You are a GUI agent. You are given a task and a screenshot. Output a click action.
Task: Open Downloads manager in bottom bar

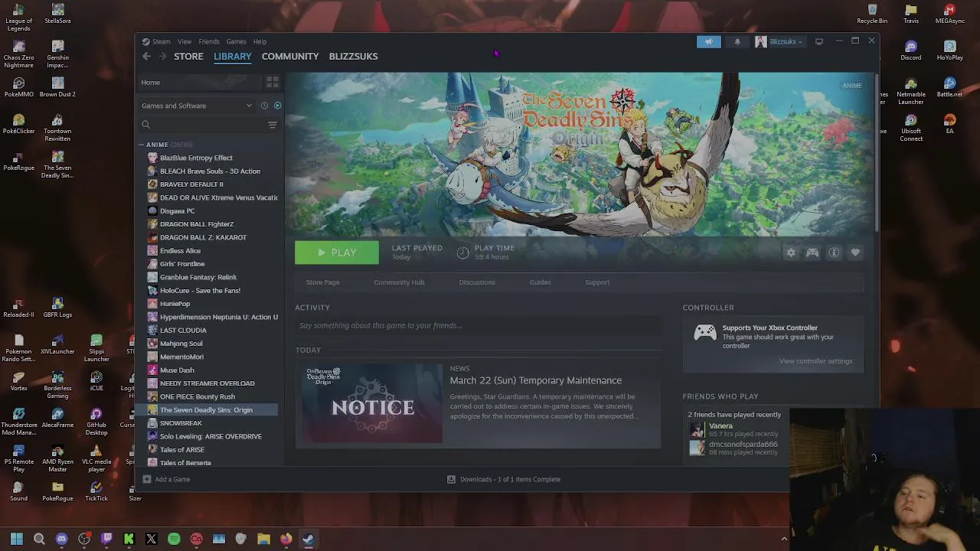pyautogui.click(x=504, y=479)
